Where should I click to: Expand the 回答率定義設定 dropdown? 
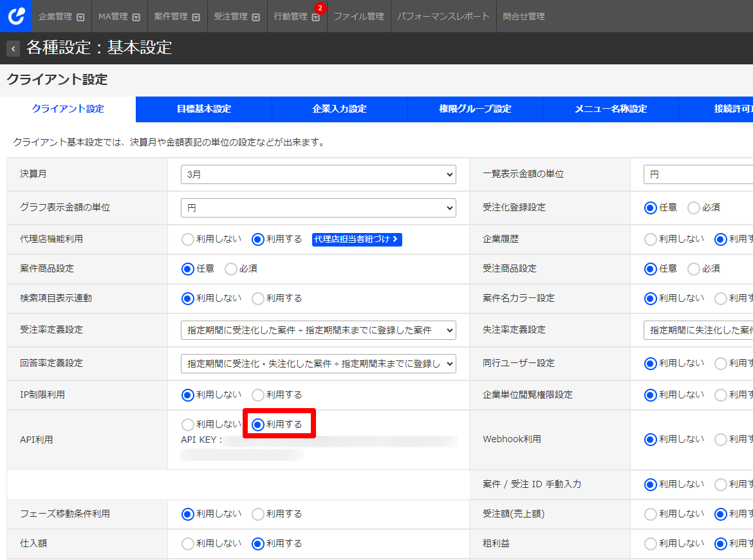pyautogui.click(x=318, y=364)
